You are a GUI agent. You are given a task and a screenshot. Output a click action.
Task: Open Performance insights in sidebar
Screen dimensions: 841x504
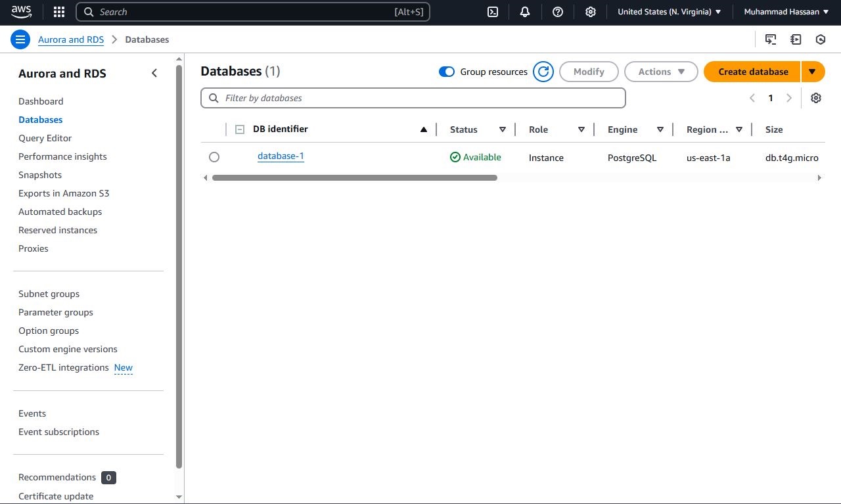pos(62,156)
